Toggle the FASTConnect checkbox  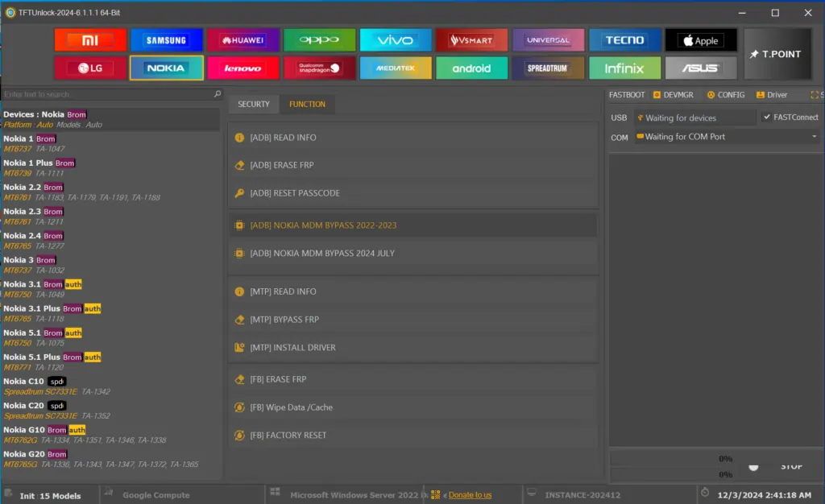pyautogui.click(x=766, y=118)
